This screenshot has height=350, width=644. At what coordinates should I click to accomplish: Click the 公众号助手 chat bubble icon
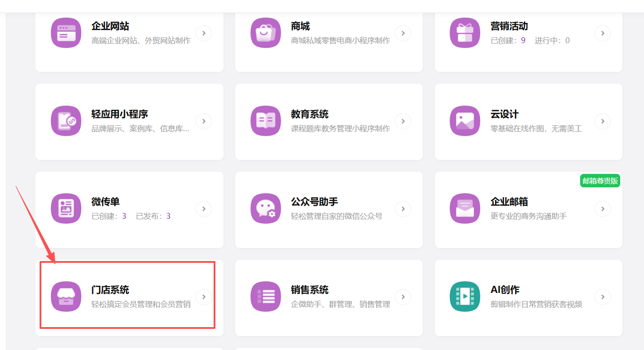pyautogui.click(x=266, y=208)
